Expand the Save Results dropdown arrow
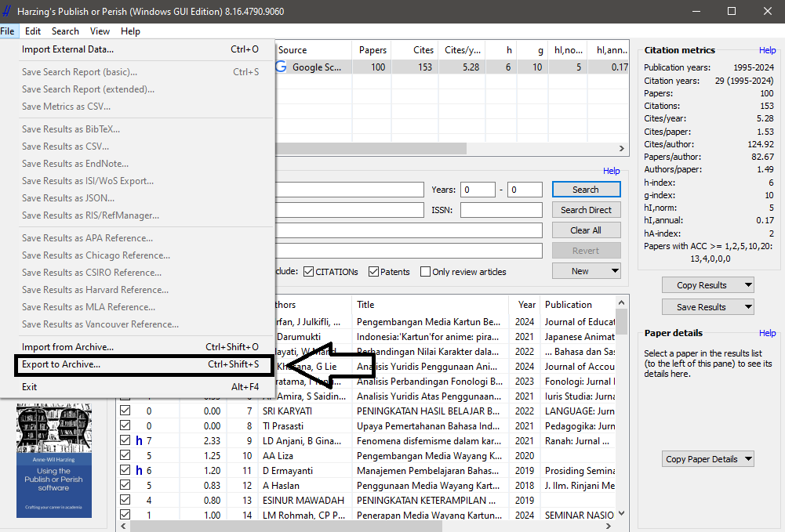 pyautogui.click(x=748, y=307)
